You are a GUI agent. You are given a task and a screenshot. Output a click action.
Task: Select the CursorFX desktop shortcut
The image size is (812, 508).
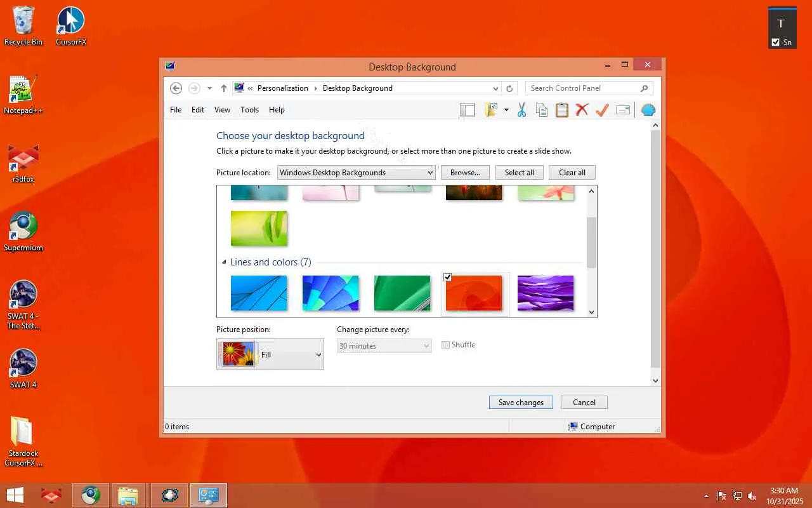point(70,27)
